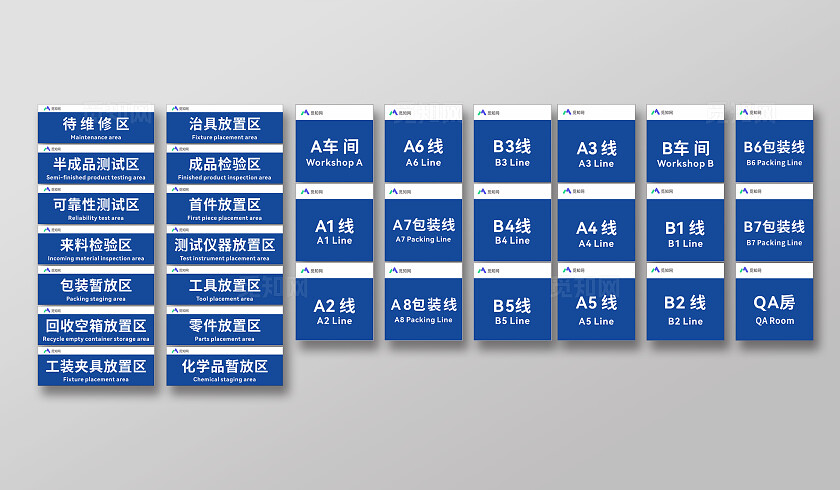840x490 pixels.
Task: Select the A4 Line sign
Action: click(596, 232)
